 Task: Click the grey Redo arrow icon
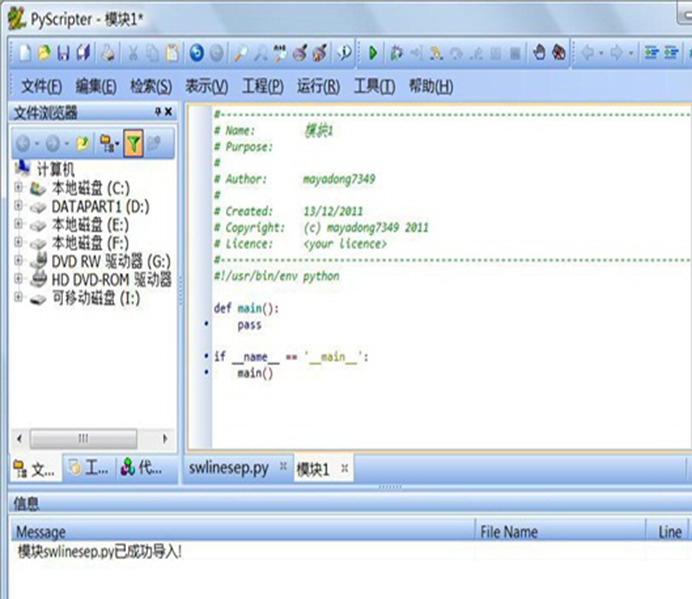217,53
